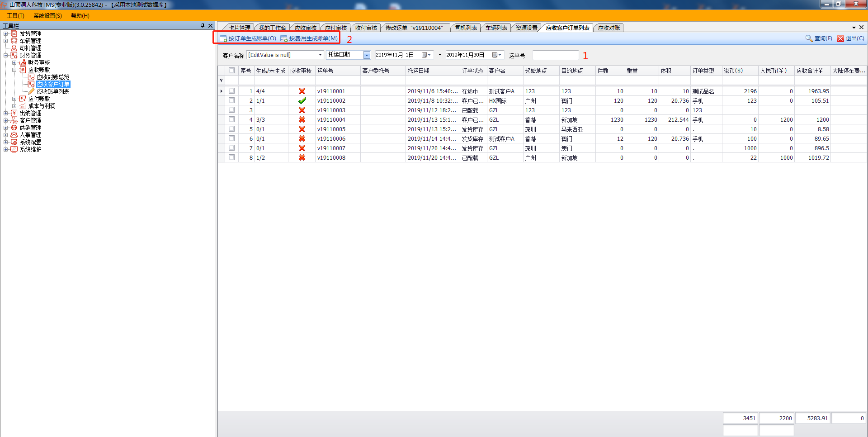Switch to the 应收对账 tab
Image resolution: width=868 pixels, height=437 pixels.
[609, 28]
